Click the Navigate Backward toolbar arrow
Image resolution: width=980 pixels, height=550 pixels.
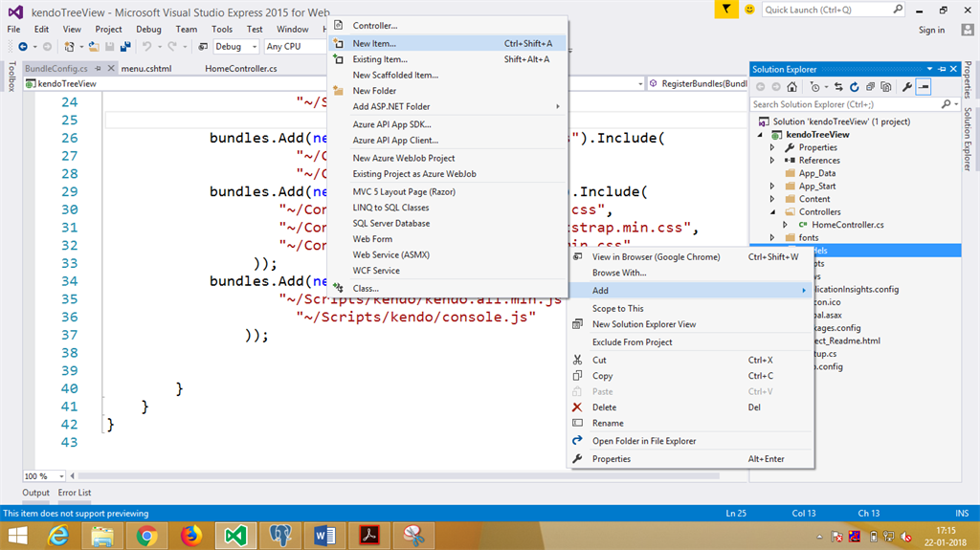[x=22, y=46]
